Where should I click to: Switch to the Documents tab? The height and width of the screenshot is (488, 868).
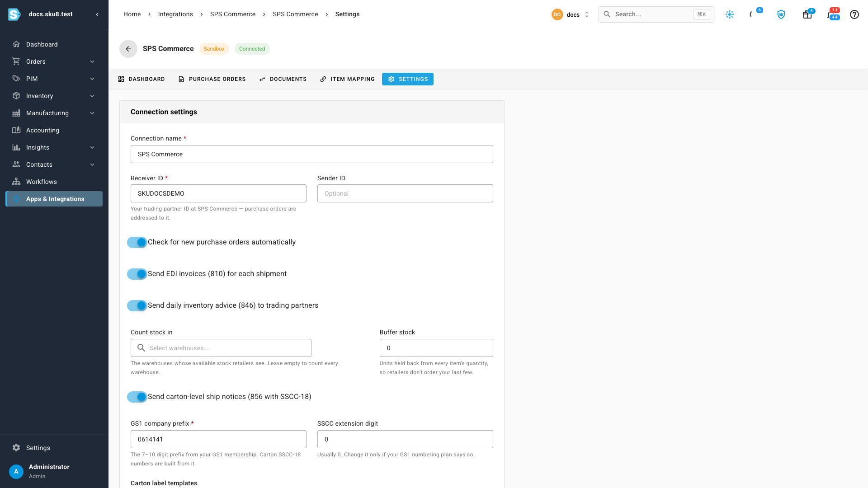click(x=283, y=79)
